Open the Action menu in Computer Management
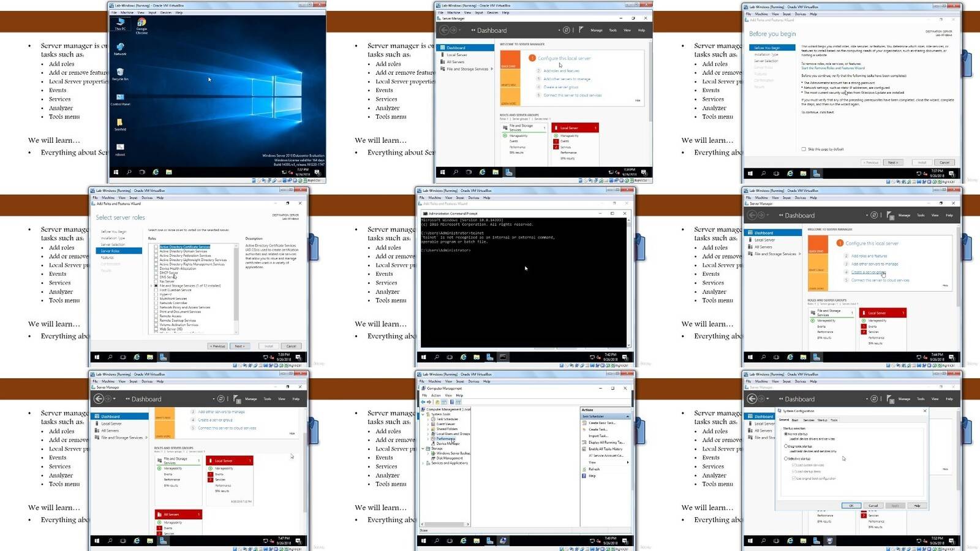 click(436, 395)
